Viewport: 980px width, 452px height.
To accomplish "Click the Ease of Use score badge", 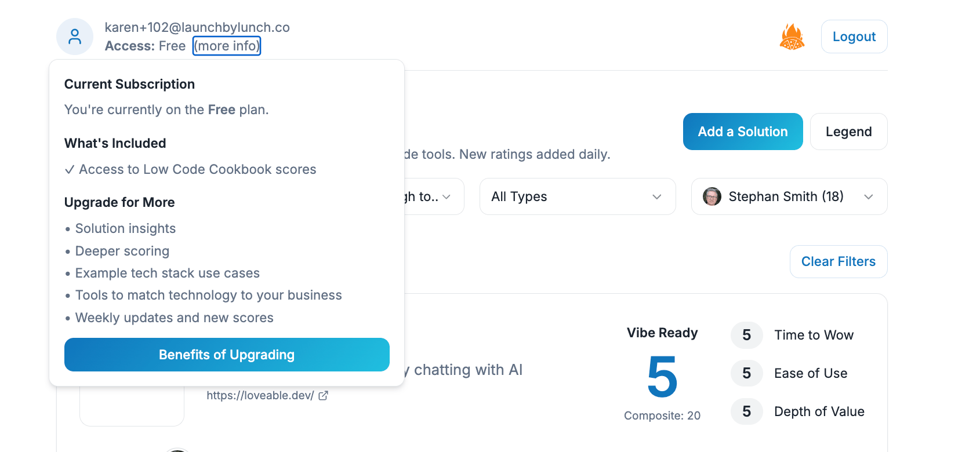I will click(x=746, y=373).
